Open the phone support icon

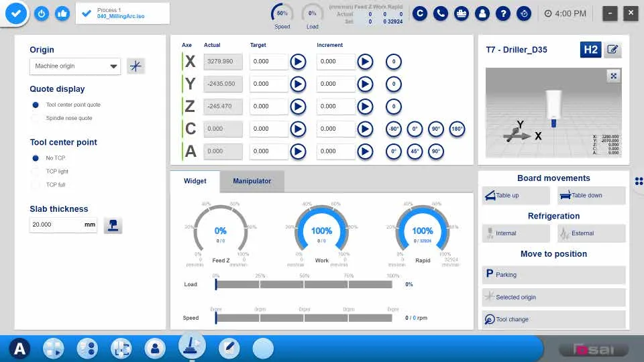tap(441, 13)
